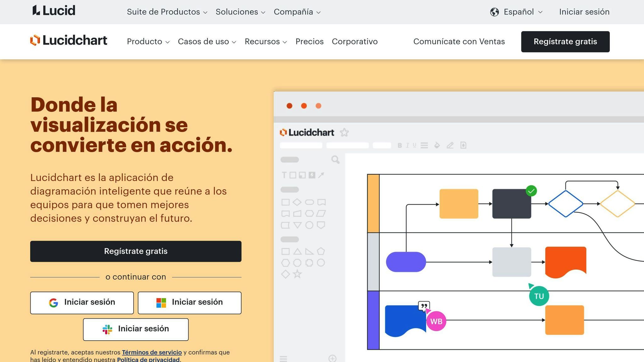Toggle the star favorite next to the Lucidchart logo
Screen dimensions: 644x362
point(345,132)
